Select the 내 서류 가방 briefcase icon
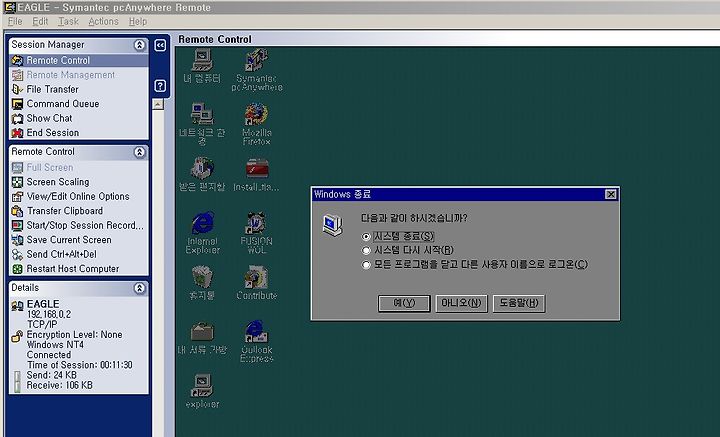The width and height of the screenshot is (720, 437). 202,337
